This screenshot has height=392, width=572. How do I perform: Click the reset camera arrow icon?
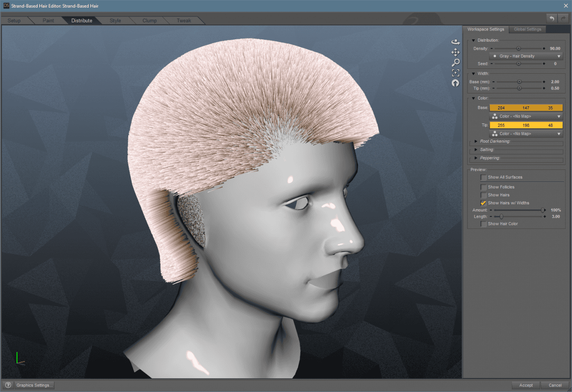click(x=455, y=83)
